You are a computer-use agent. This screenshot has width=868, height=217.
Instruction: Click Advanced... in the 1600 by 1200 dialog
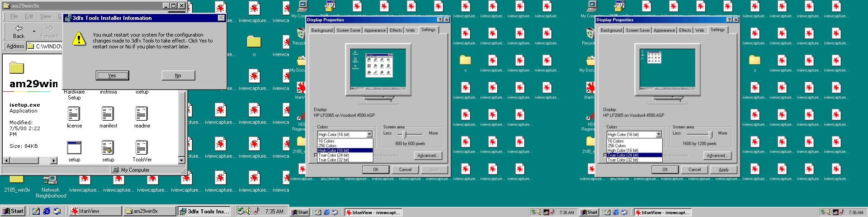[x=717, y=156]
